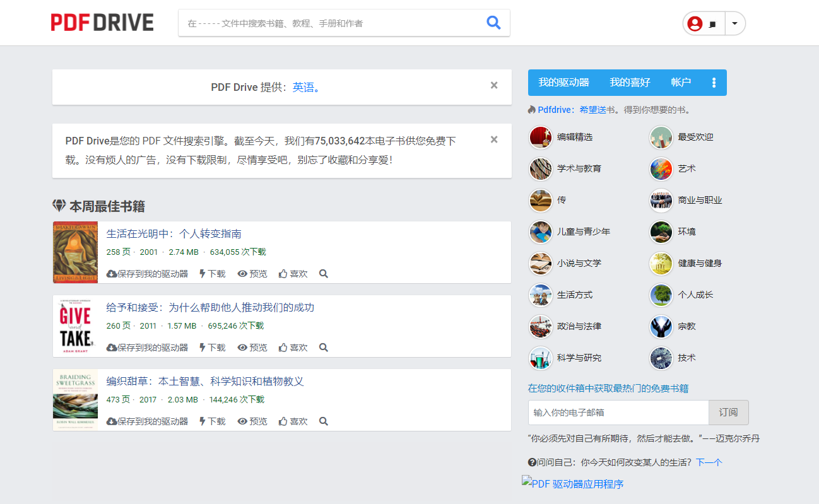
Task: Switch to 我的喜好 menu item
Action: 628,82
